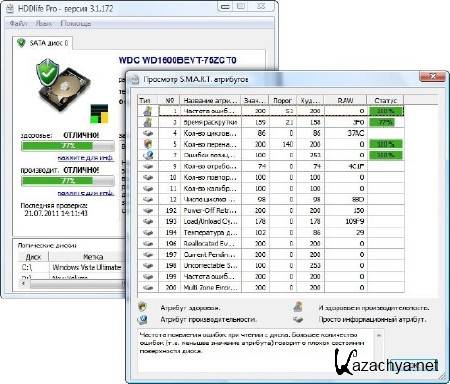Select the SATA диск 0 tab
Screen dimensions: 450x384
click(x=42, y=43)
